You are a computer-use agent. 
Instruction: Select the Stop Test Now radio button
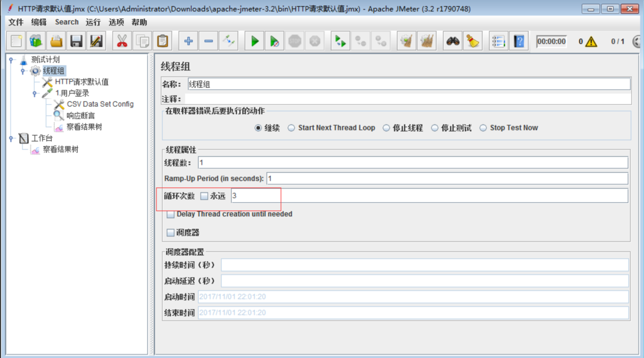click(483, 128)
